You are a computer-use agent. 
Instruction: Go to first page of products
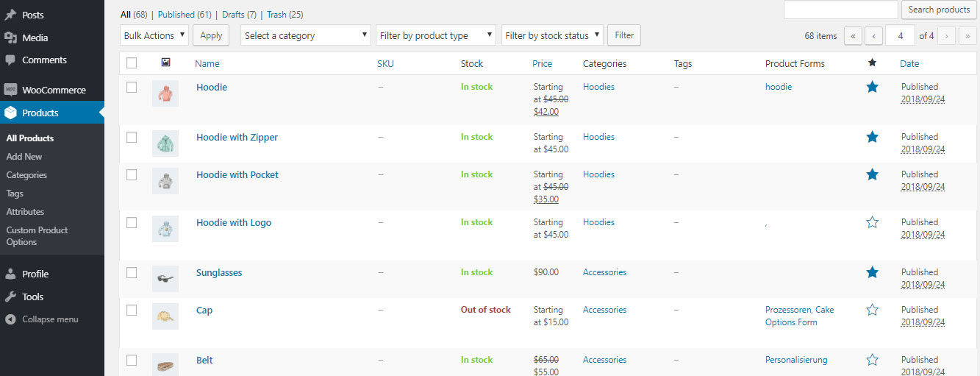click(853, 35)
